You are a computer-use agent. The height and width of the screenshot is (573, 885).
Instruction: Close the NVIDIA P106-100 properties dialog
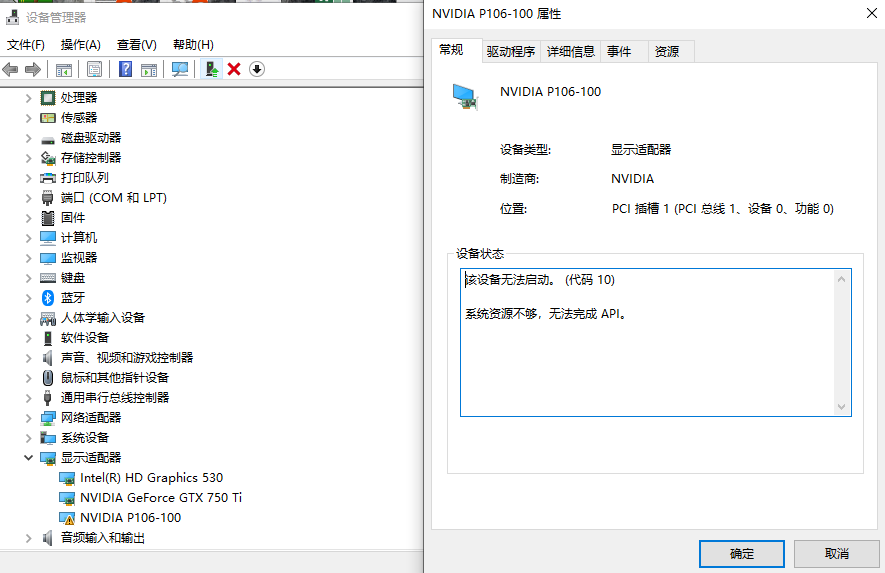(871, 13)
